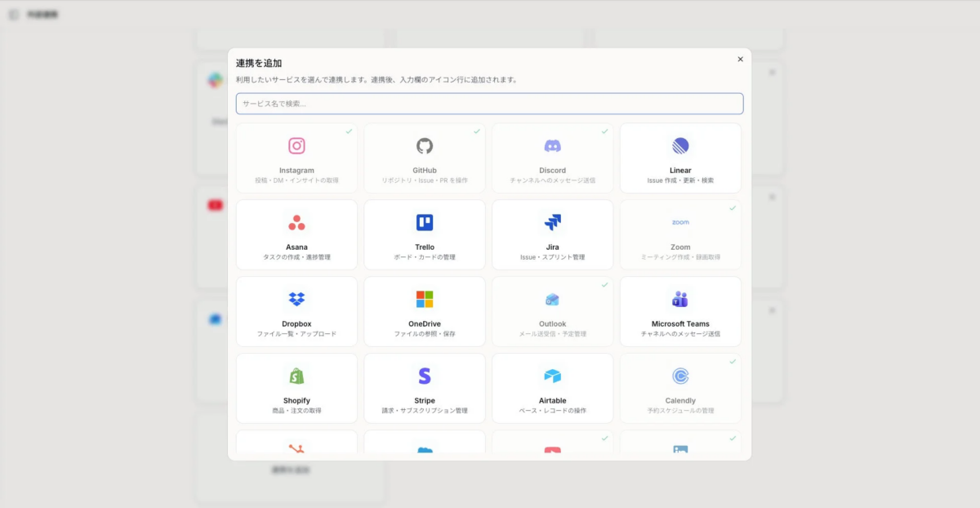Click "タスクの作成・進捗管理" under Asana

coord(296,257)
